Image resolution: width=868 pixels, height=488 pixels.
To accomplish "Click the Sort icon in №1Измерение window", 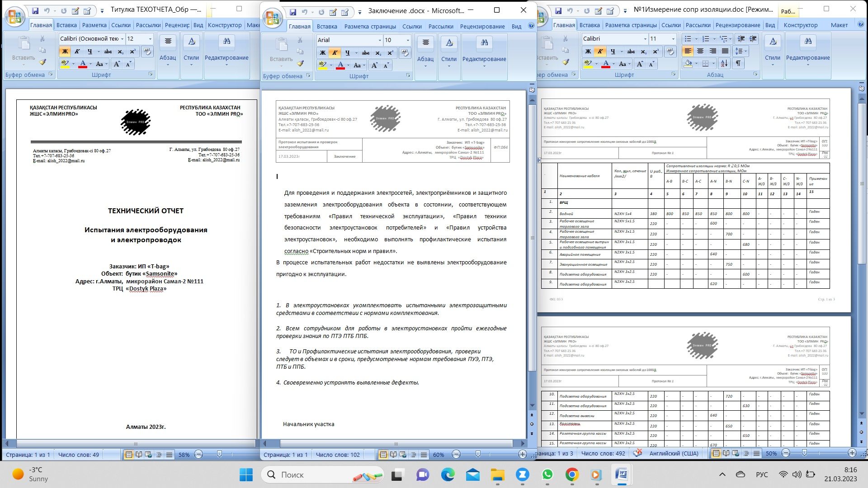I will click(724, 64).
